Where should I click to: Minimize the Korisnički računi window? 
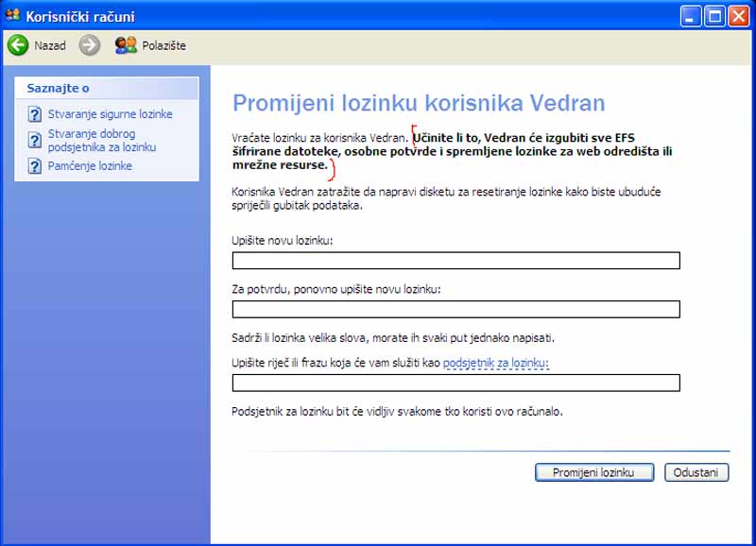coord(692,15)
